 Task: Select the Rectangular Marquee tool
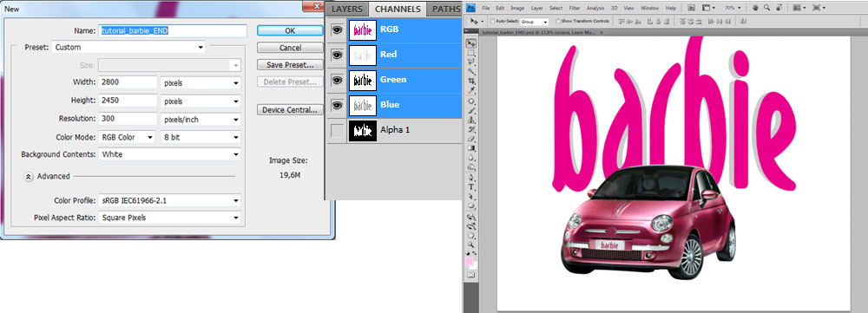[x=471, y=53]
